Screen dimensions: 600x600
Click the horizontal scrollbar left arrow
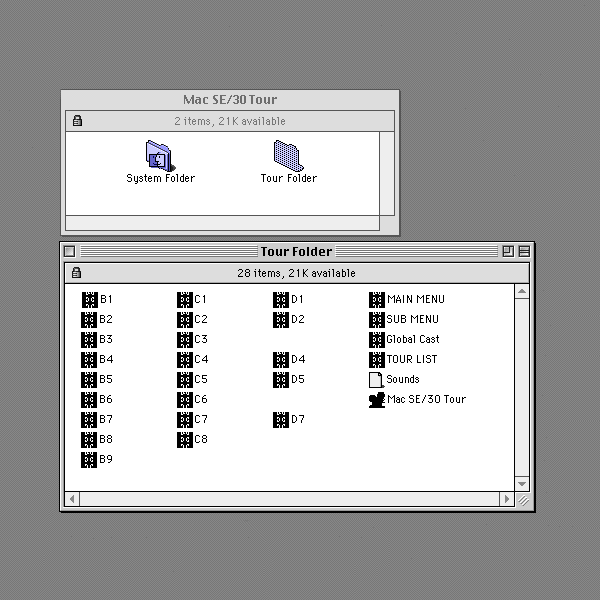point(72,499)
